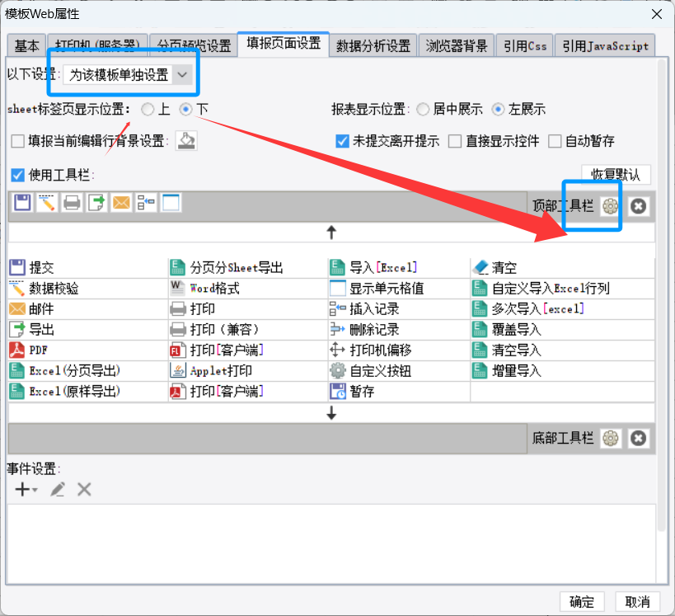Click the email envelope icon in top toolbar
Image resolution: width=675 pixels, height=616 pixels.
coord(121,203)
